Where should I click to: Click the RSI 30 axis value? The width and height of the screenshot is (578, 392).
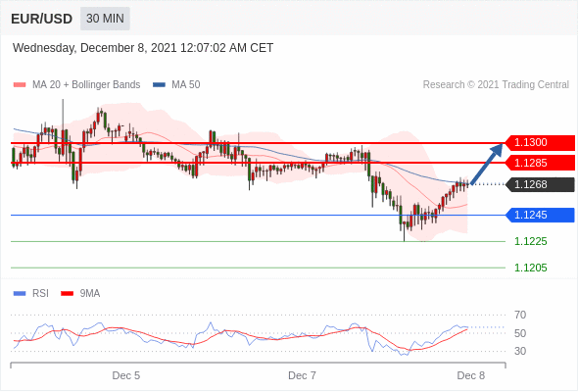coord(520,351)
